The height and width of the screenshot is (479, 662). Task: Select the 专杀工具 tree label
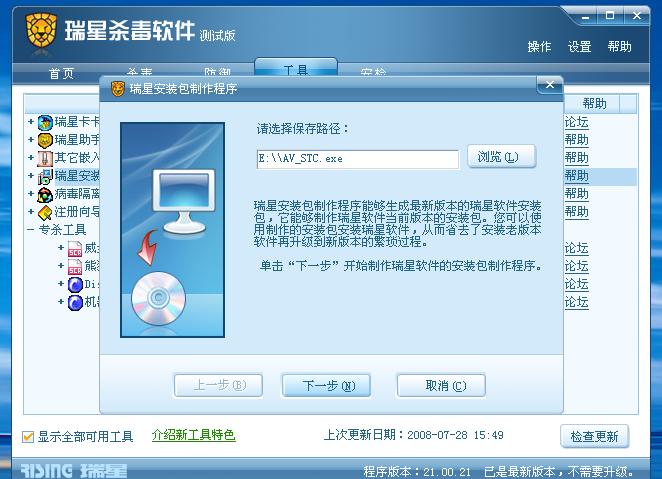tap(62, 230)
